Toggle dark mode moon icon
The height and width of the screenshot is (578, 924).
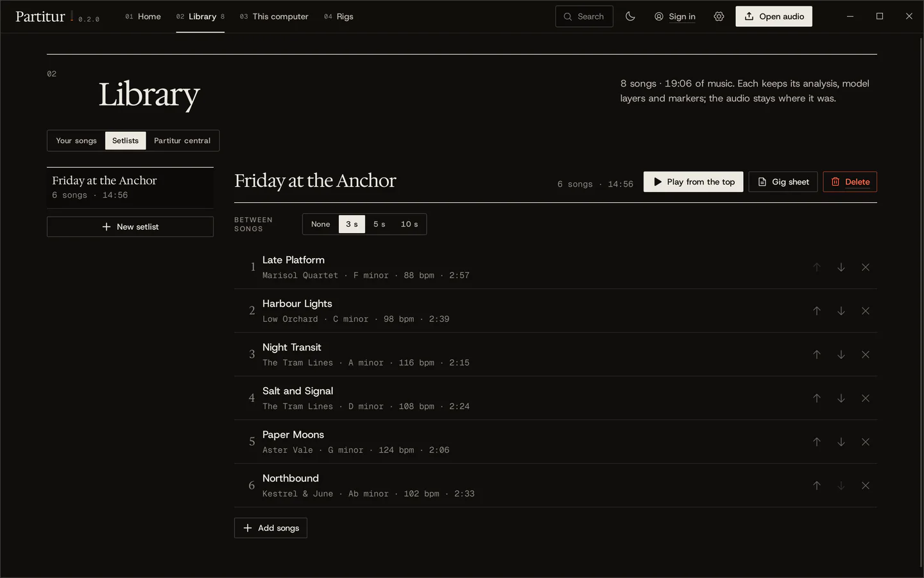coord(630,17)
